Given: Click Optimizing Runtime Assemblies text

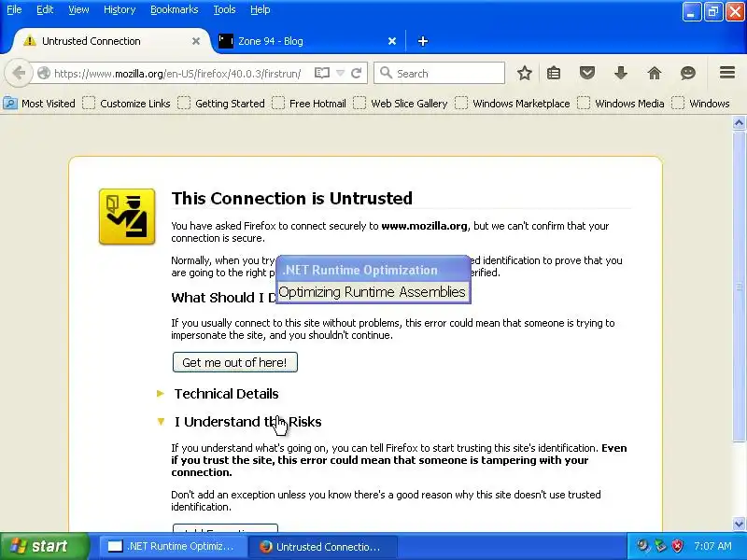Looking at the screenshot, I should (372, 292).
